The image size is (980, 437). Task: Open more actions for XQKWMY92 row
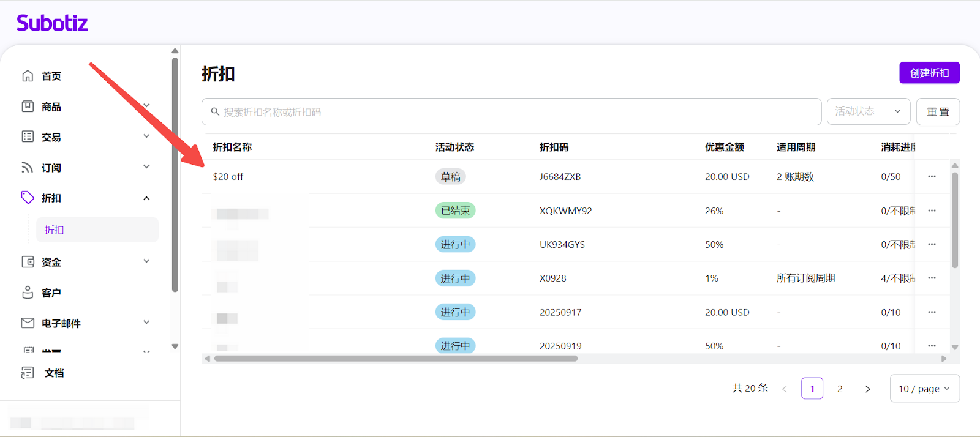[932, 211]
